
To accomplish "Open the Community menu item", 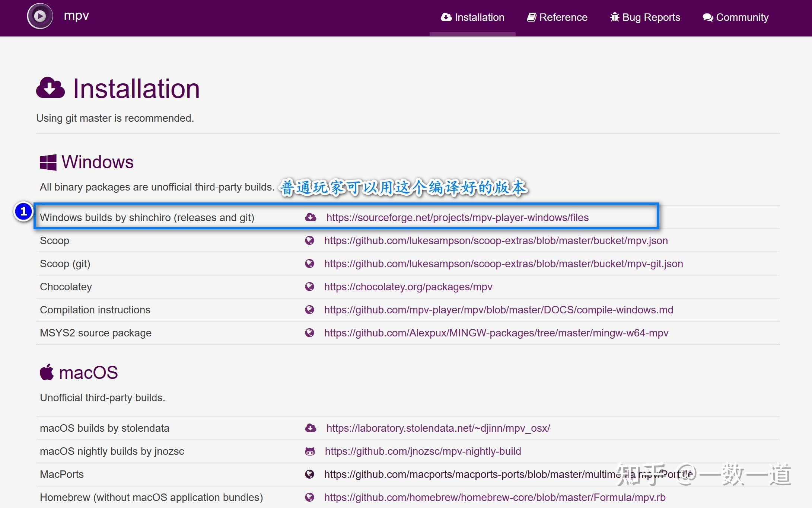I will click(735, 17).
